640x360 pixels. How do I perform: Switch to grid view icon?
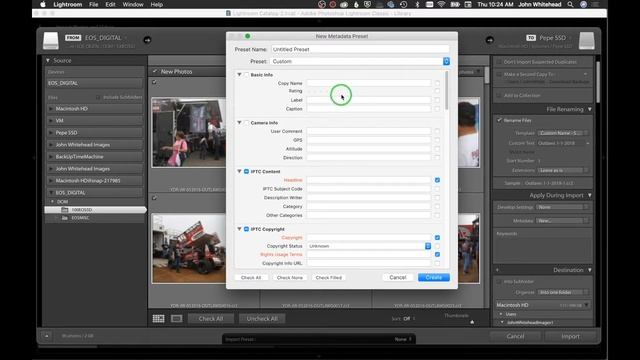coord(158,318)
